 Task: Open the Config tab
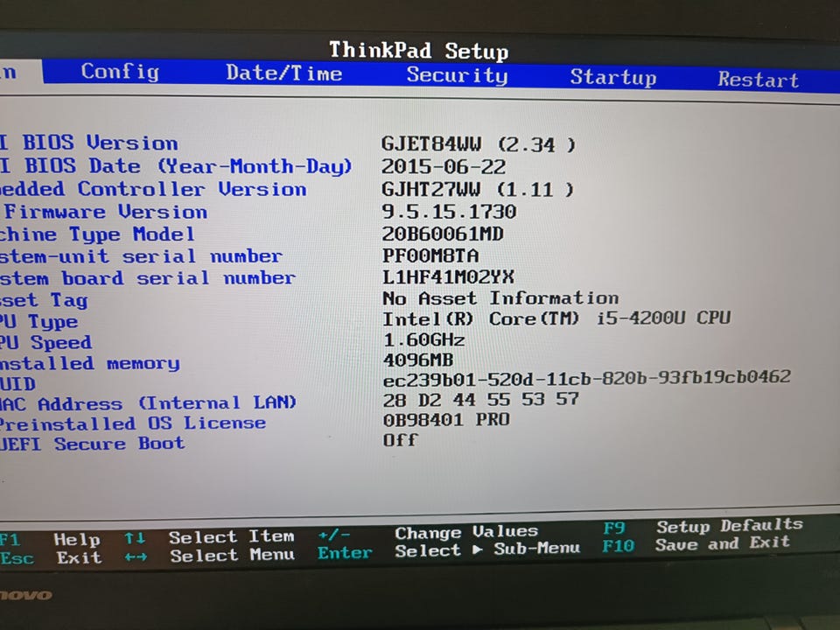pyautogui.click(x=120, y=71)
